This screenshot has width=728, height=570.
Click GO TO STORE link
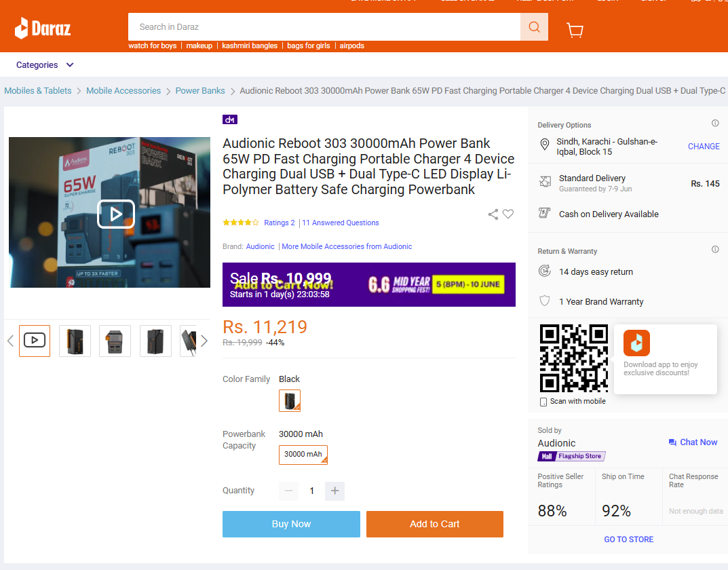pos(629,539)
